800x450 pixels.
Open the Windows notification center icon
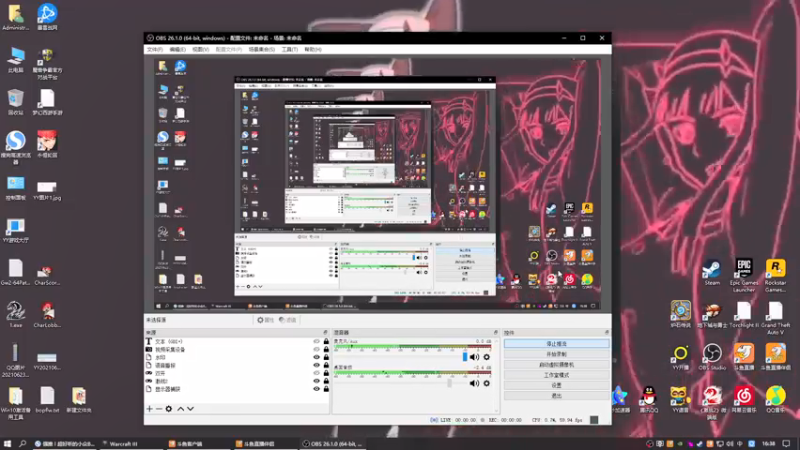(786, 444)
